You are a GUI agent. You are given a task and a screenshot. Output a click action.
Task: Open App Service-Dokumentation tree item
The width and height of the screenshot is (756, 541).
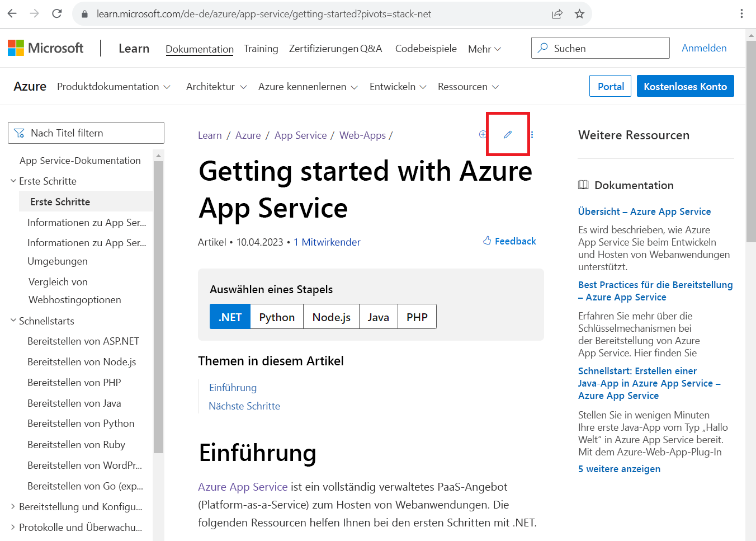(x=80, y=161)
